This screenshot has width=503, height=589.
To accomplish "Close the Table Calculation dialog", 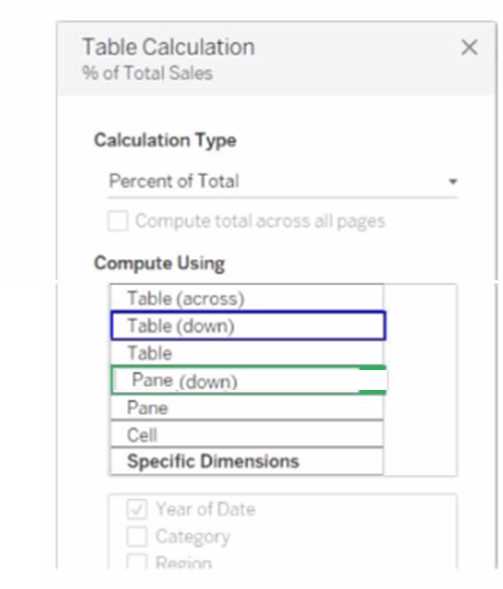I will pyautogui.click(x=469, y=48).
